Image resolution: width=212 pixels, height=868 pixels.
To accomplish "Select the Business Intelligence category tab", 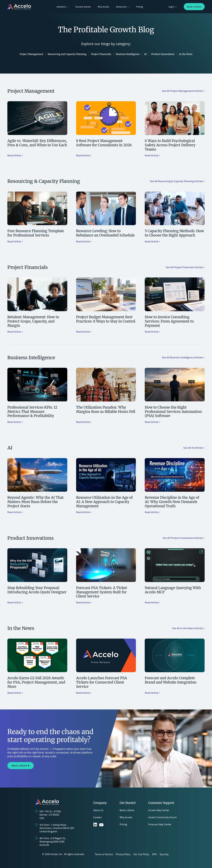I will click(x=127, y=54).
